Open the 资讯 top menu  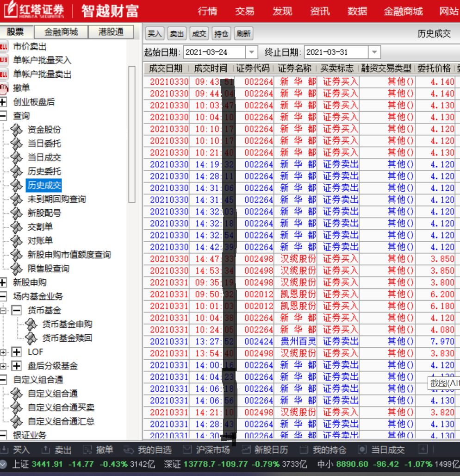320,12
